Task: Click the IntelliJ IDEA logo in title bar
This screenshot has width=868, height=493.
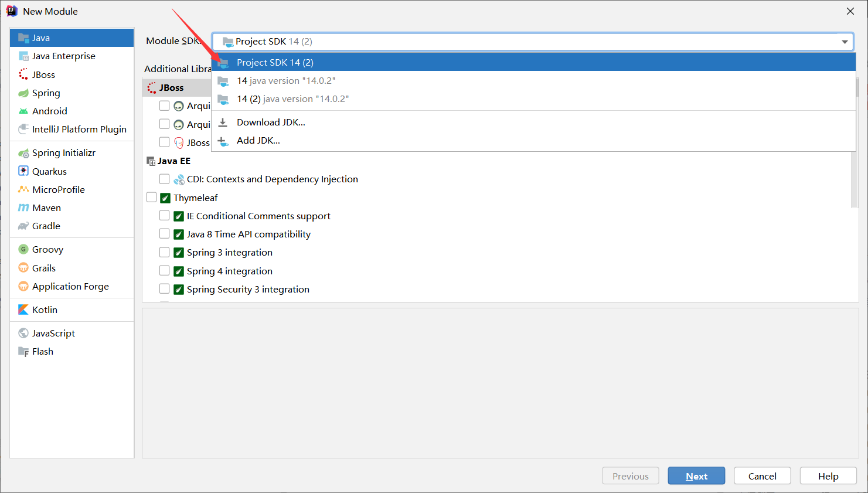Action: tap(12, 11)
